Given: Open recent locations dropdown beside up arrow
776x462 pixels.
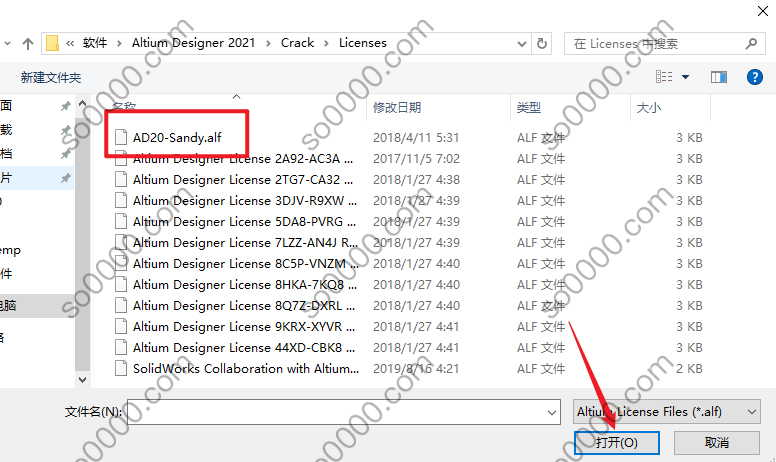Looking at the screenshot, I should point(7,44).
